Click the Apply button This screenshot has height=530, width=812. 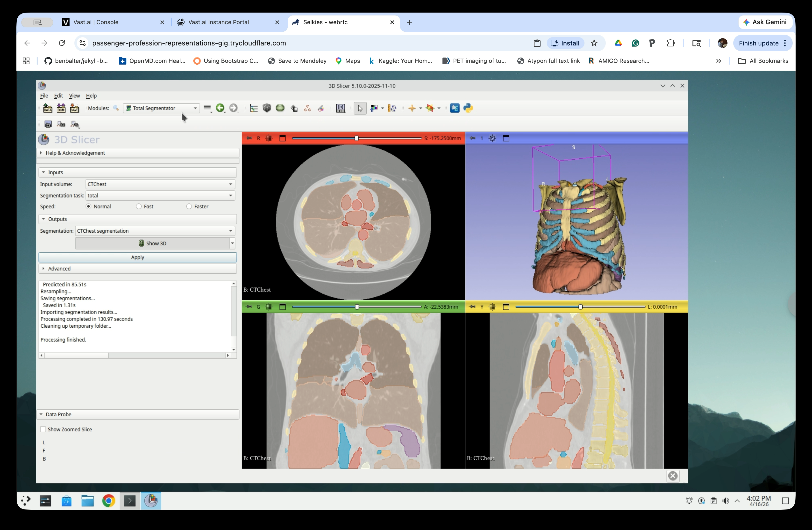coord(137,257)
